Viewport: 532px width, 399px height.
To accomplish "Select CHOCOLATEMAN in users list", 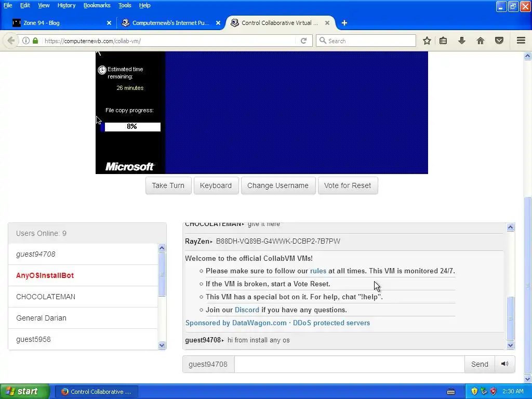I will coord(83,297).
